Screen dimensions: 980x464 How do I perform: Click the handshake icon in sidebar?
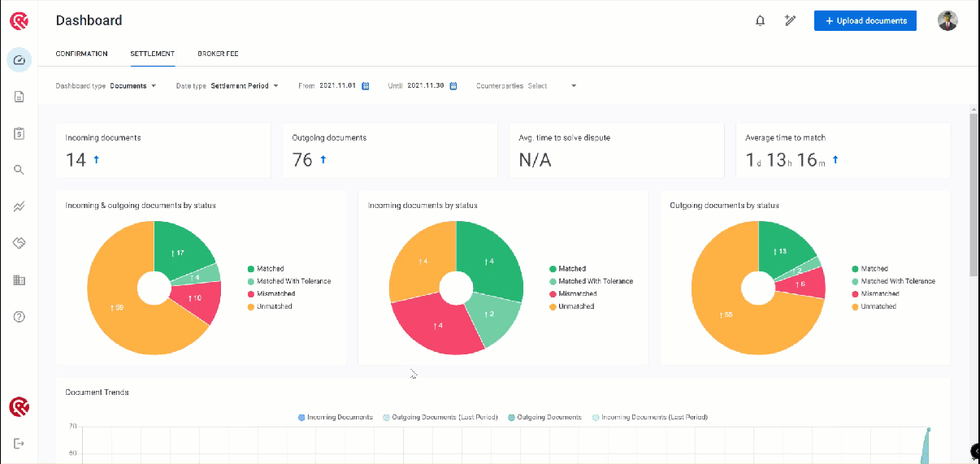[20, 243]
